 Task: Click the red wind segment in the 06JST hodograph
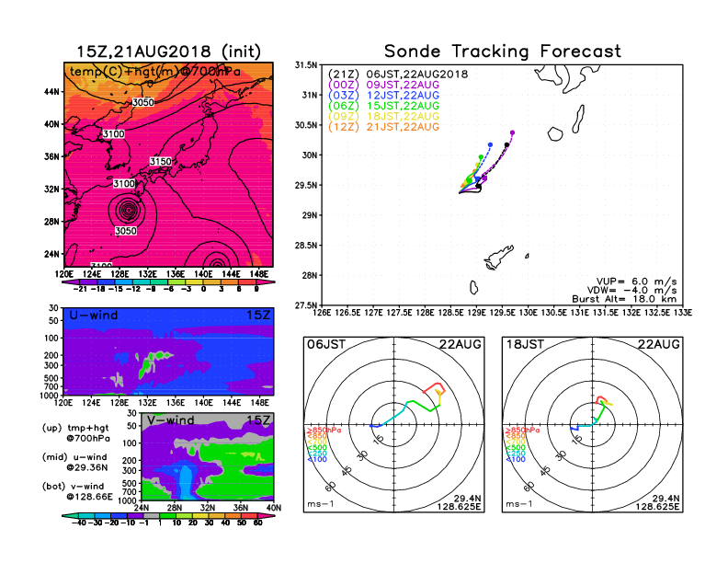(x=436, y=386)
